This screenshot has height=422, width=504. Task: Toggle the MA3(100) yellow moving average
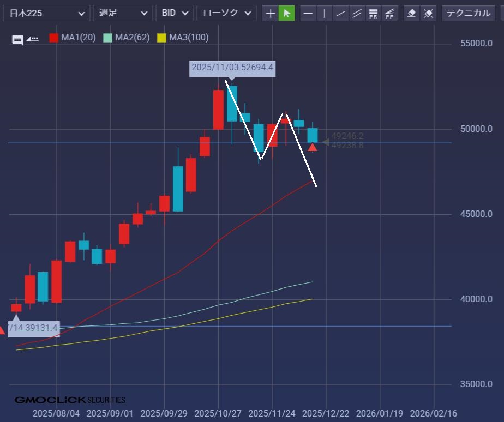(182, 38)
